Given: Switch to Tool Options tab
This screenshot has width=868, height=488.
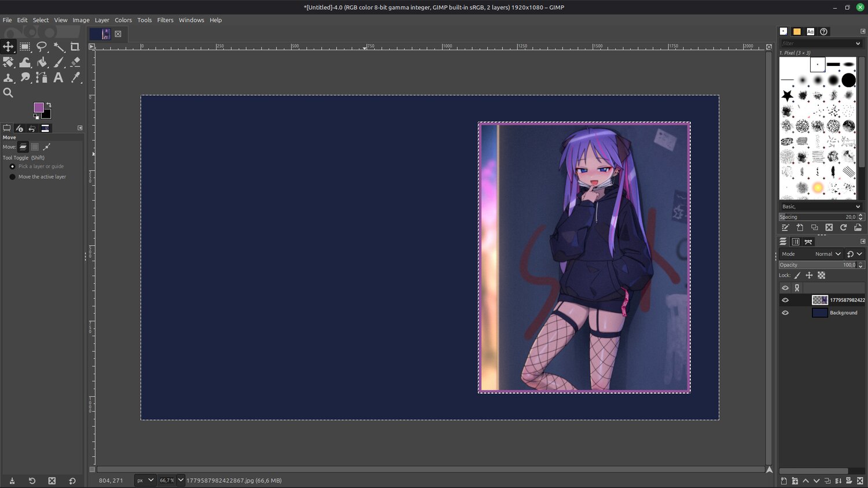Looking at the screenshot, I should click(7, 128).
